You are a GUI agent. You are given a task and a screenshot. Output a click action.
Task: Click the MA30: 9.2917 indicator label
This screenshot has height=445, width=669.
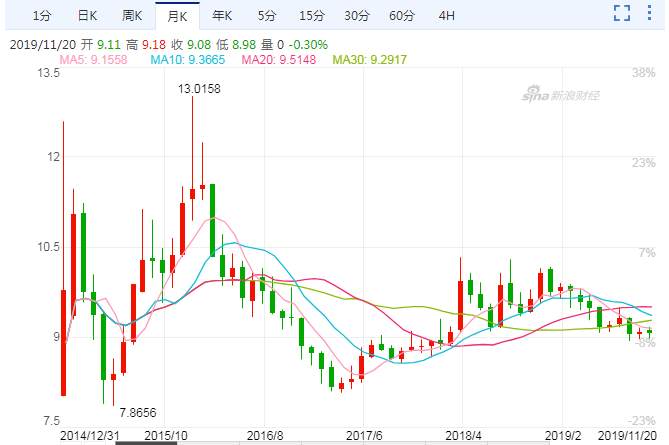click(369, 60)
